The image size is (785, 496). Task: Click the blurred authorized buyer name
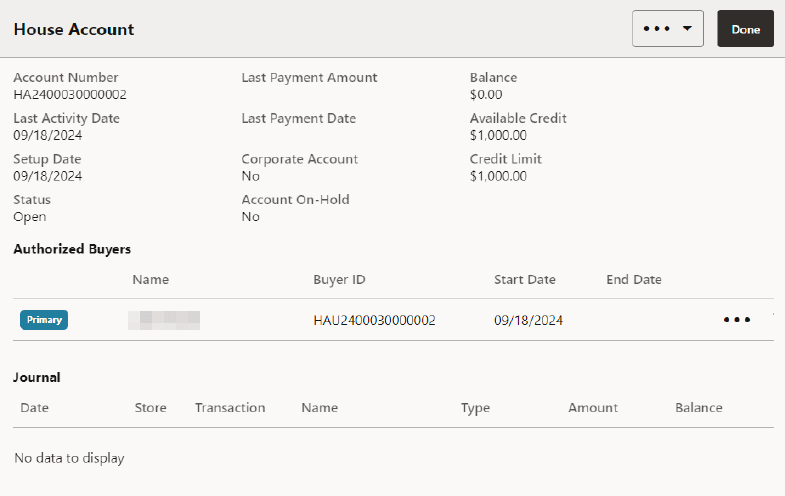tap(164, 320)
